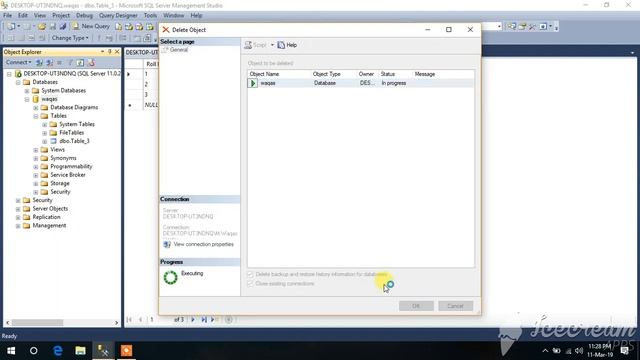The image size is (640, 360).
Task: Toggle Delete backup and restore history checkbox
Action: tap(250, 274)
